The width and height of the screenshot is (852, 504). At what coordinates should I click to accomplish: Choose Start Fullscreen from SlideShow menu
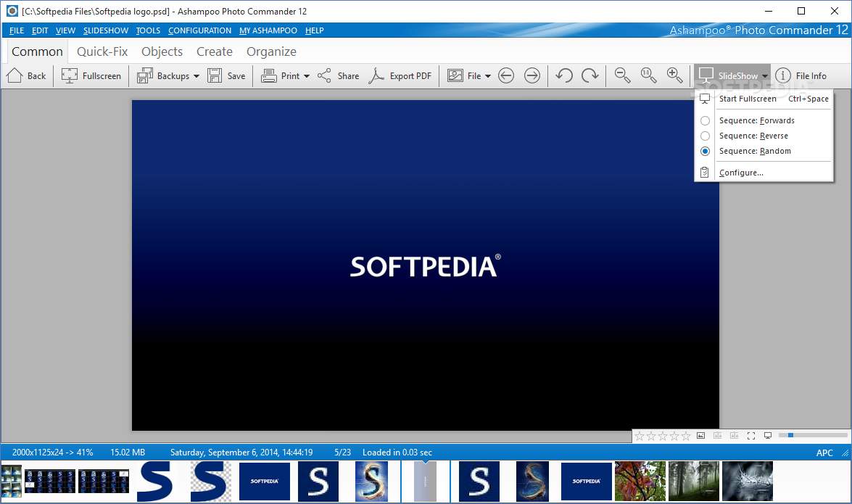764,99
